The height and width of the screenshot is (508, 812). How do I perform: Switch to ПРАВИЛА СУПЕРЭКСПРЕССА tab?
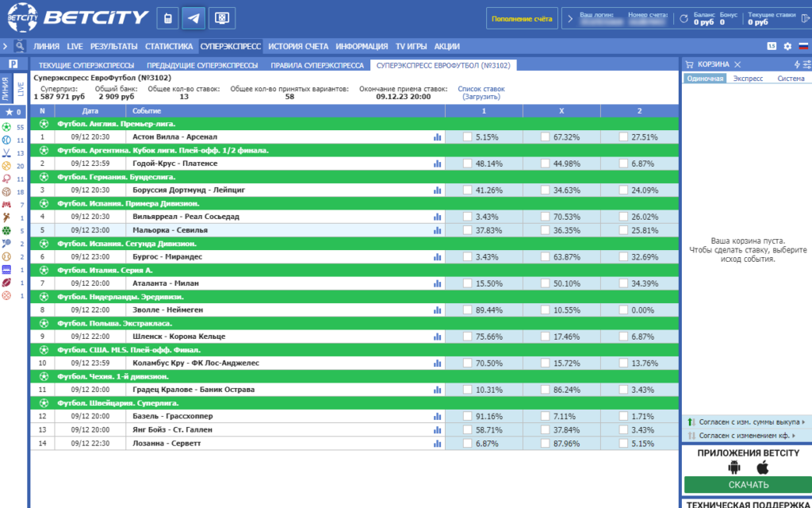point(317,65)
